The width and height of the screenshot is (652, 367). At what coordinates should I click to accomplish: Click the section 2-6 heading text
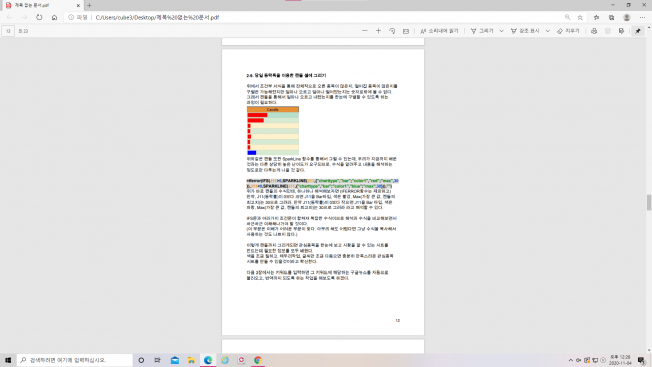(286, 75)
